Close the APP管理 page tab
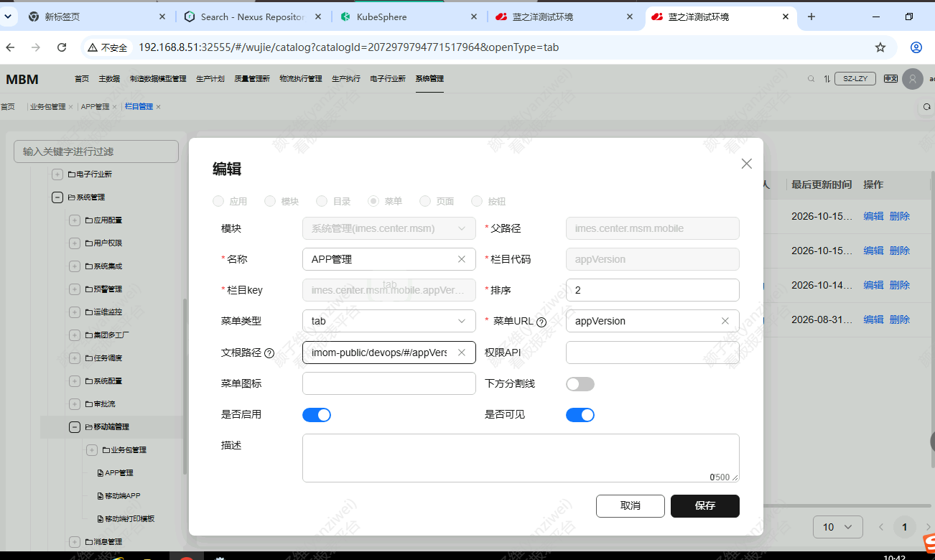 click(x=115, y=107)
